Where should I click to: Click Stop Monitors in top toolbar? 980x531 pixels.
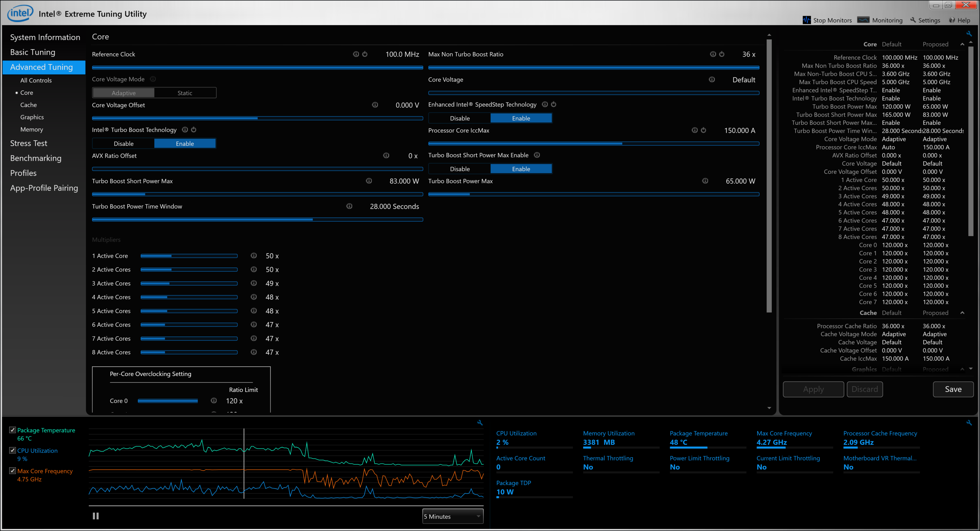click(x=827, y=20)
